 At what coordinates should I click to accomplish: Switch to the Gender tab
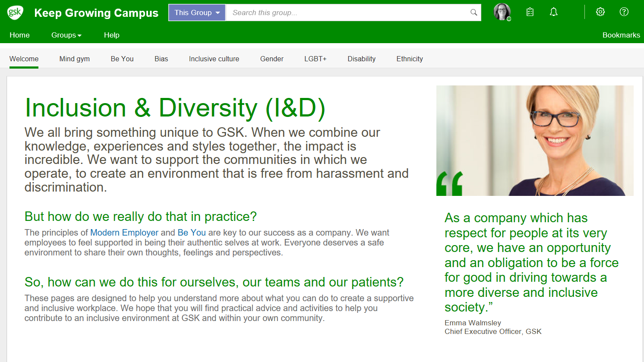tap(272, 59)
